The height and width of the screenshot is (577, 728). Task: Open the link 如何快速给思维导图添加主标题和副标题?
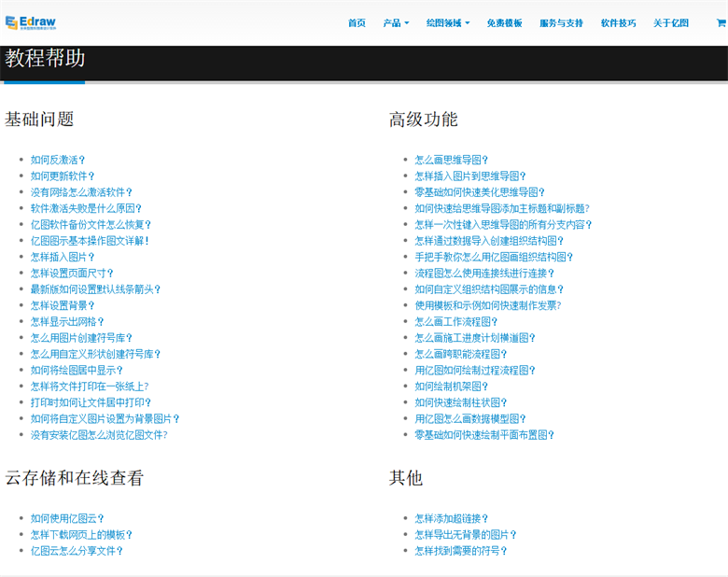point(502,208)
